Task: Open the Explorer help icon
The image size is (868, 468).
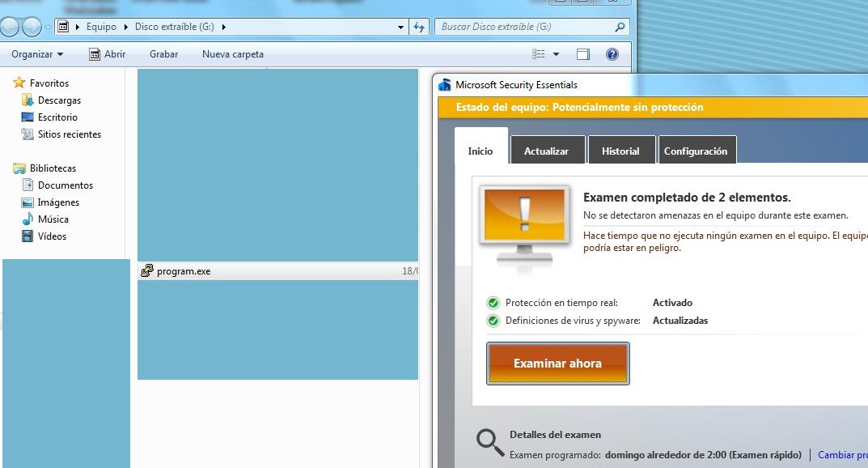Action: [x=612, y=54]
